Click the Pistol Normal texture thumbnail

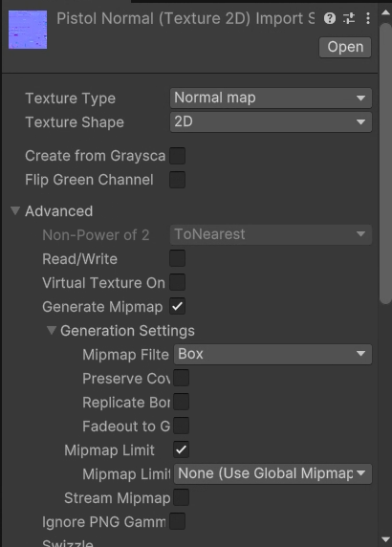28,30
